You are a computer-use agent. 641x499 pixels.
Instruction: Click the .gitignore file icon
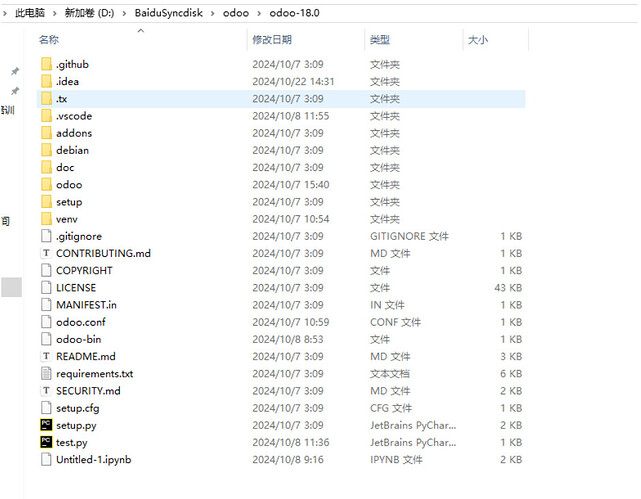(x=46, y=236)
